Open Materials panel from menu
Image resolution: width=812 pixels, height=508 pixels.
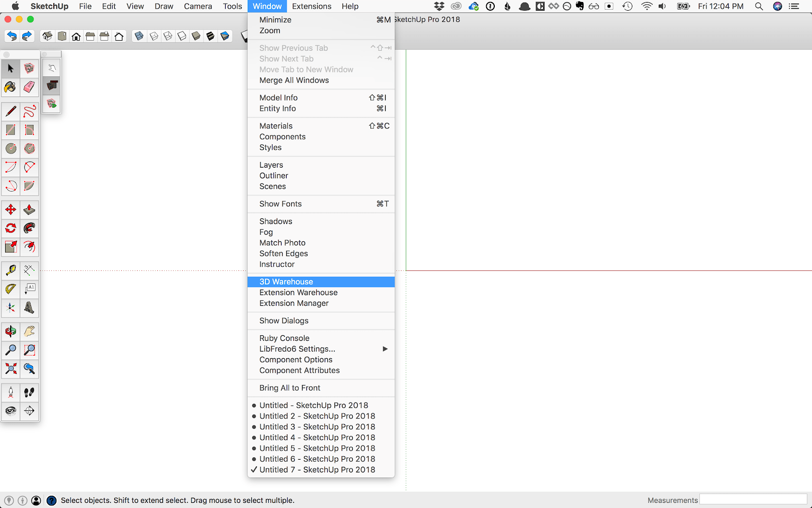[321, 126]
